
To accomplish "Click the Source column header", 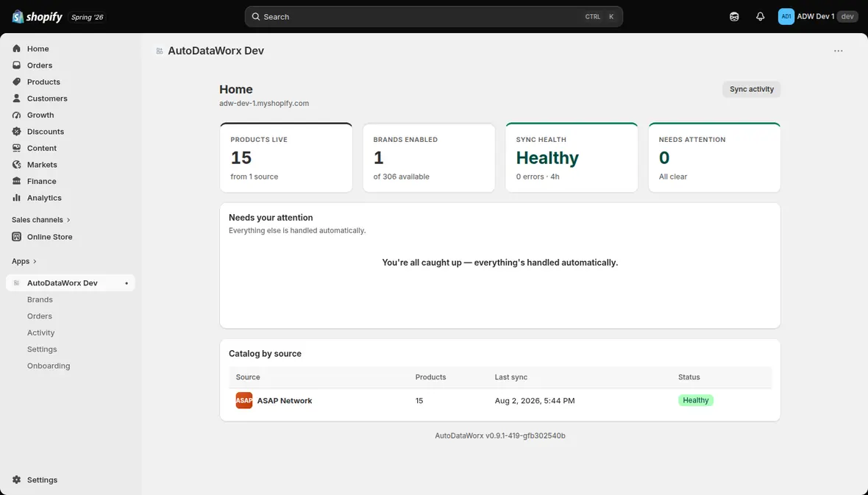I will [x=247, y=377].
